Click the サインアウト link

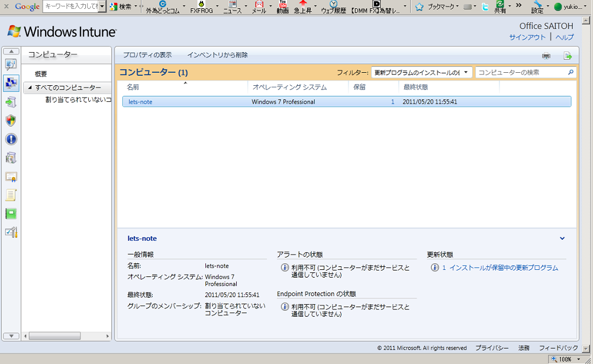pos(527,37)
